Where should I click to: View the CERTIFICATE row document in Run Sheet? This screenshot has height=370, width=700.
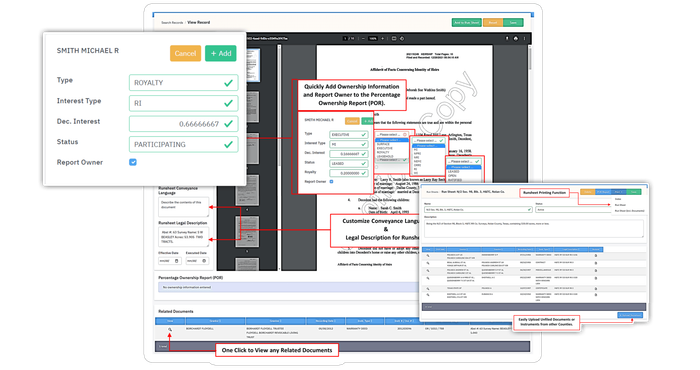428,288
